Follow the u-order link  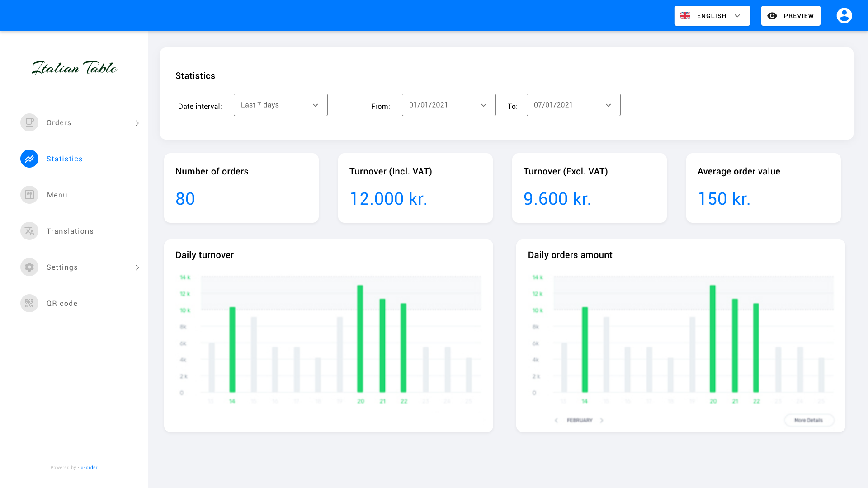coord(89,468)
